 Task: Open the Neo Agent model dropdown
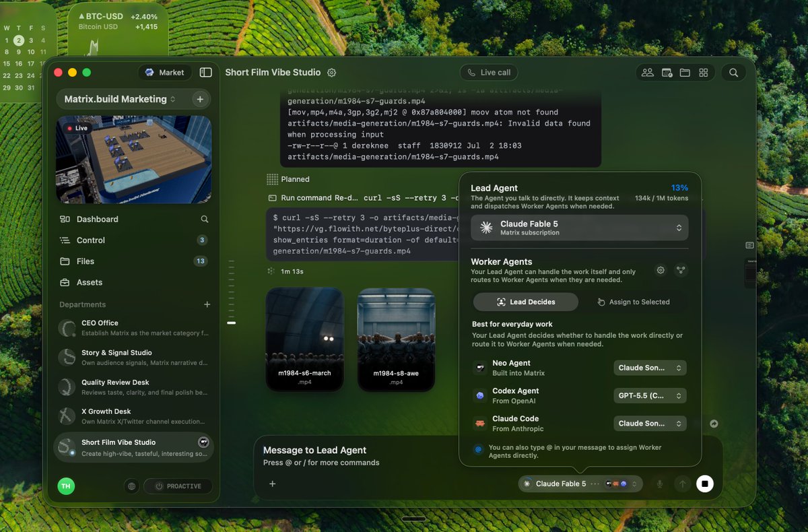[650, 368]
